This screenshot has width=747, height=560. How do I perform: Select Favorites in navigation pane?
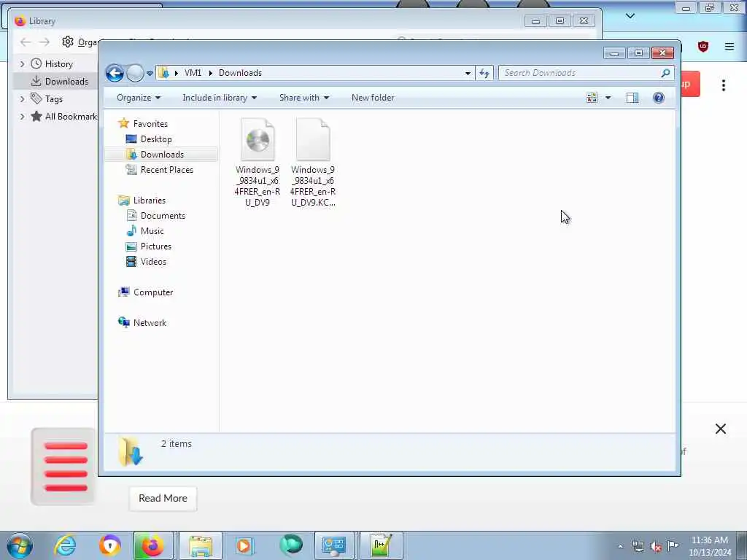pos(150,124)
